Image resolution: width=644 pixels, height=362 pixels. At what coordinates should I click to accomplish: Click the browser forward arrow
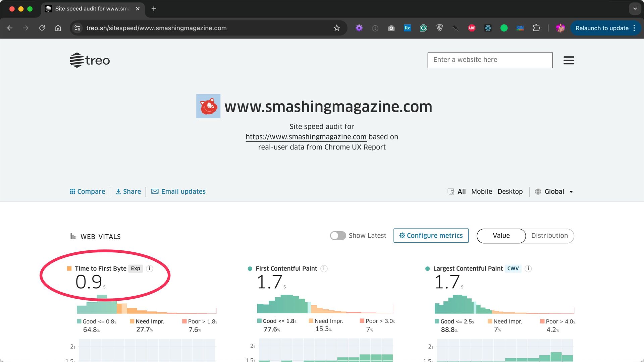click(x=26, y=28)
